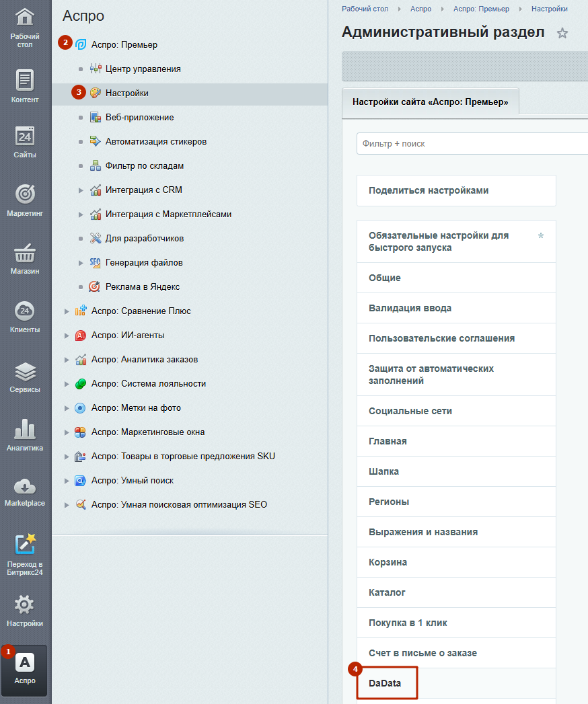Open Аспро: Маркетинговые окна tree item

click(x=148, y=432)
